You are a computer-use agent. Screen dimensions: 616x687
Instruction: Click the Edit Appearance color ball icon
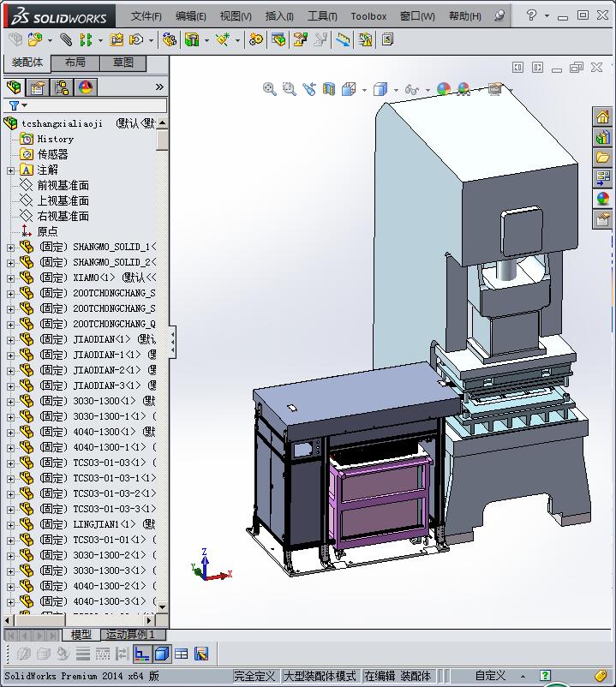point(444,89)
